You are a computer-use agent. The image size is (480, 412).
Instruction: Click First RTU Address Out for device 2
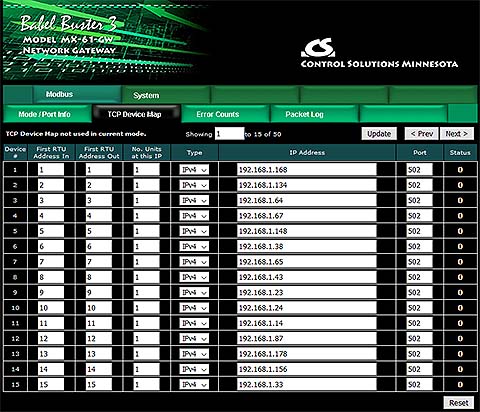point(99,185)
